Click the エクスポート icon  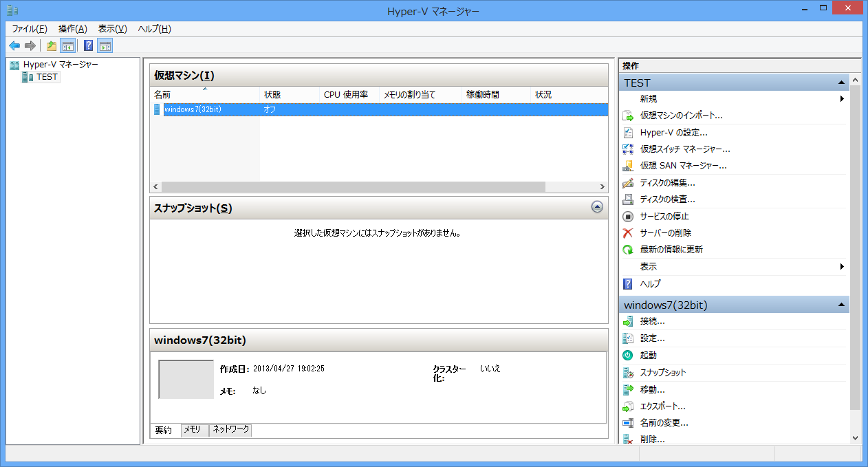click(627, 406)
